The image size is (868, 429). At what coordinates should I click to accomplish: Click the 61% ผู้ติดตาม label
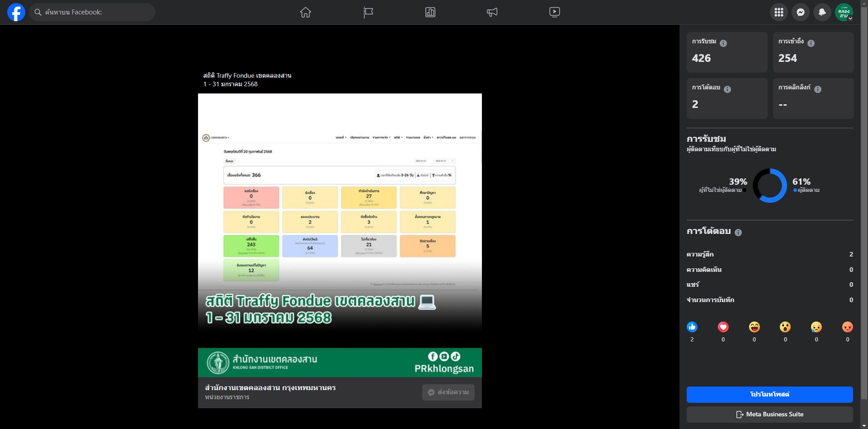click(x=806, y=185)
